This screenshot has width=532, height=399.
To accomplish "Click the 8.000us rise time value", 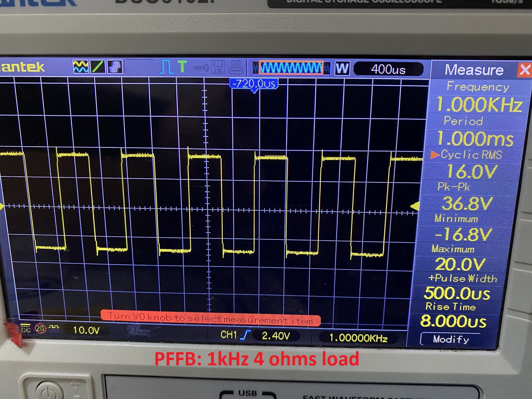I will pos(453,321).
